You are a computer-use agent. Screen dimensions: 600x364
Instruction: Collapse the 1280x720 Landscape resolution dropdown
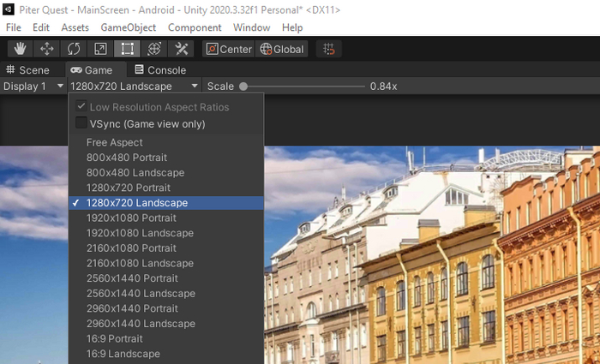tap(135, 87)
